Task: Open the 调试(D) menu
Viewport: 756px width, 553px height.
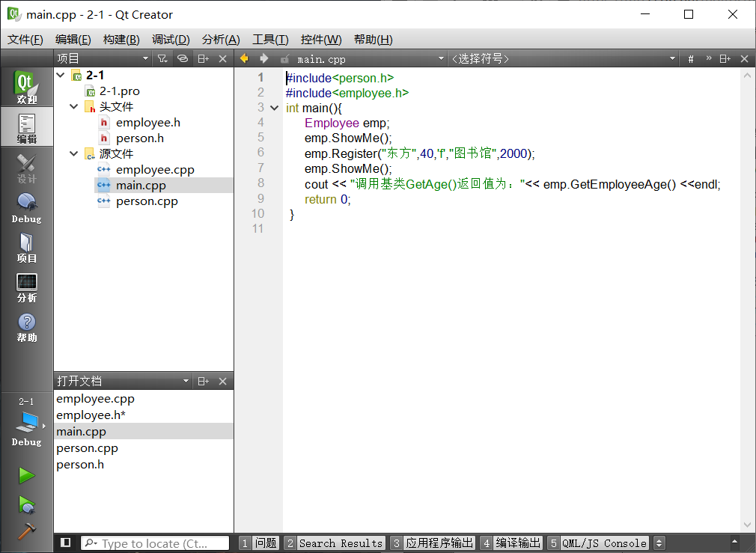Action: point(171,40)
